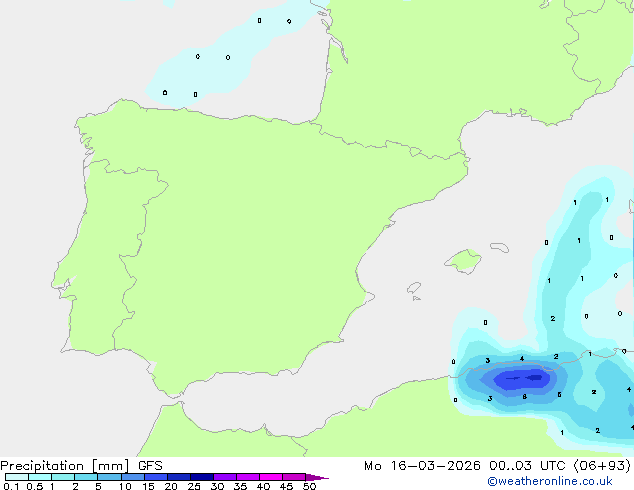Click the 0.1–0.5 mm legend color box

(x=17, y=477)
